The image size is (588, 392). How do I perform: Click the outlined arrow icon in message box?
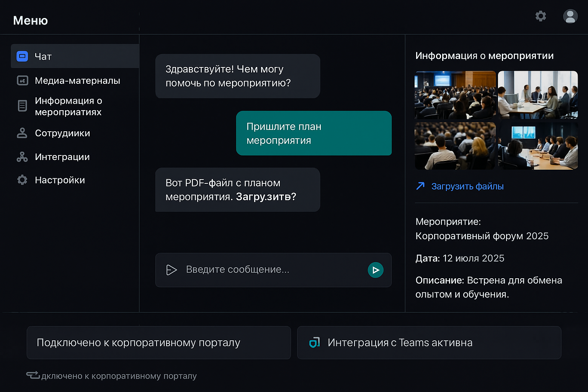click(171, 270)
